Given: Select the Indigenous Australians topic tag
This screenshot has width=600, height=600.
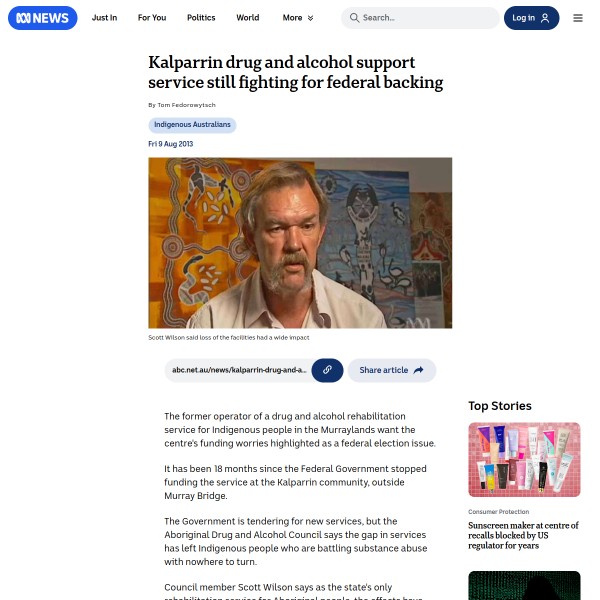Looking at the screenshot, I should [192, 125].
